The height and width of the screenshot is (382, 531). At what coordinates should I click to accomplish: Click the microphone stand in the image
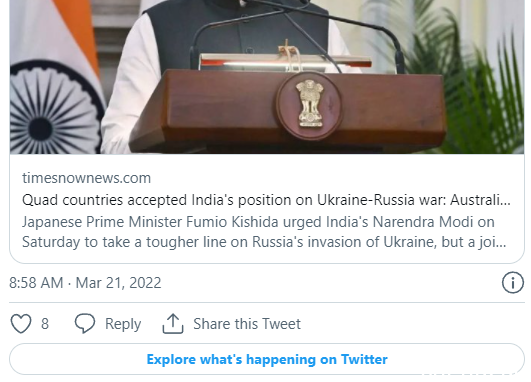point(295,34)
